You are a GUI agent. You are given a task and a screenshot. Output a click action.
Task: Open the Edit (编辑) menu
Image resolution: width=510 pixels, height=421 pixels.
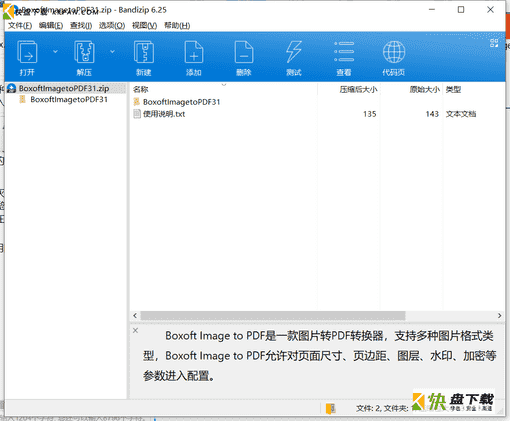click(51, 26)
